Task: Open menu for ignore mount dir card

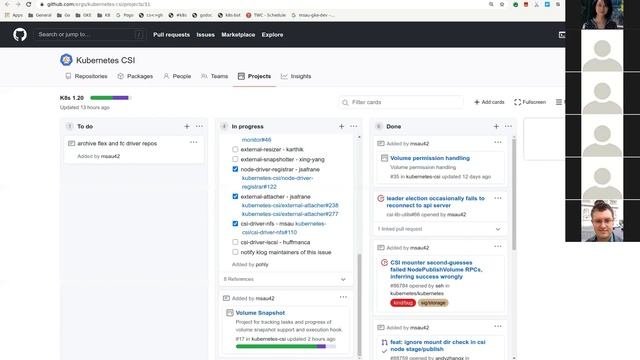Action: click(x=498, y=327)
